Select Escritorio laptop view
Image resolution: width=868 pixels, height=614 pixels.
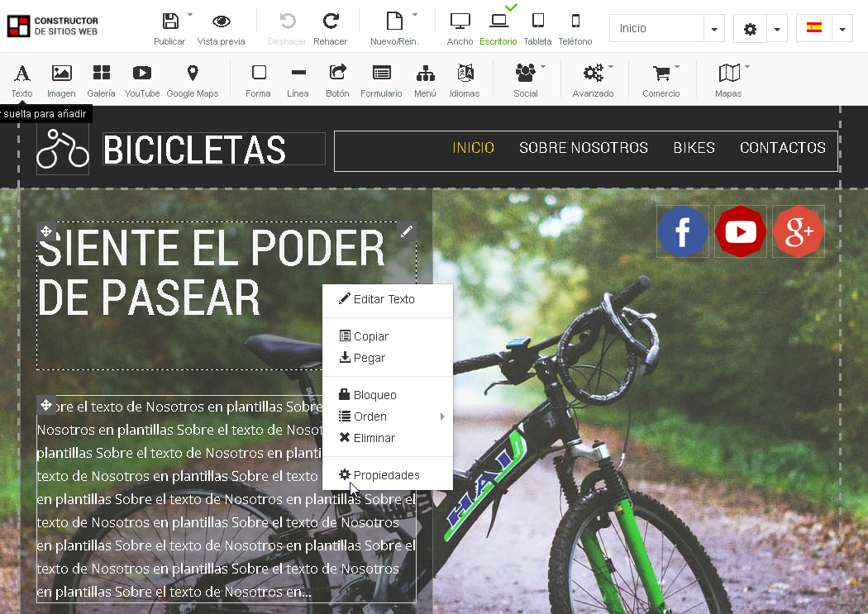point(498,21)
